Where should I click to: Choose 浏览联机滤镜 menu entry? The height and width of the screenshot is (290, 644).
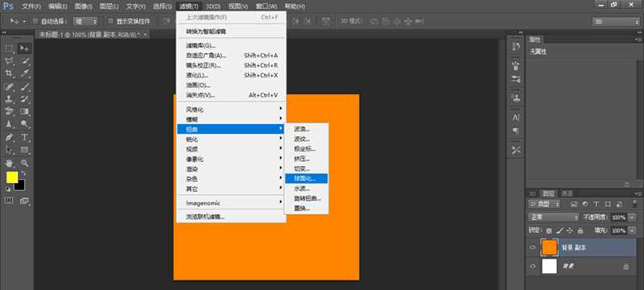(x=231, y=217)
